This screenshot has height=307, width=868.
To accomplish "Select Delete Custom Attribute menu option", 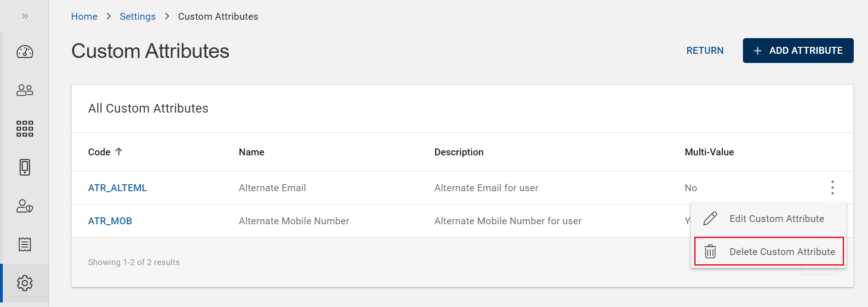I will 782,252.
